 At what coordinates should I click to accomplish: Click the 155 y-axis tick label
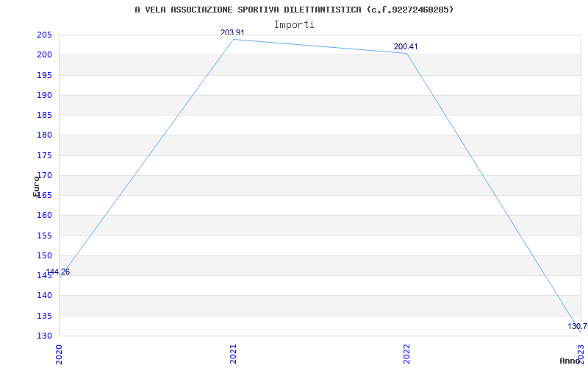(x=44, y=236)
